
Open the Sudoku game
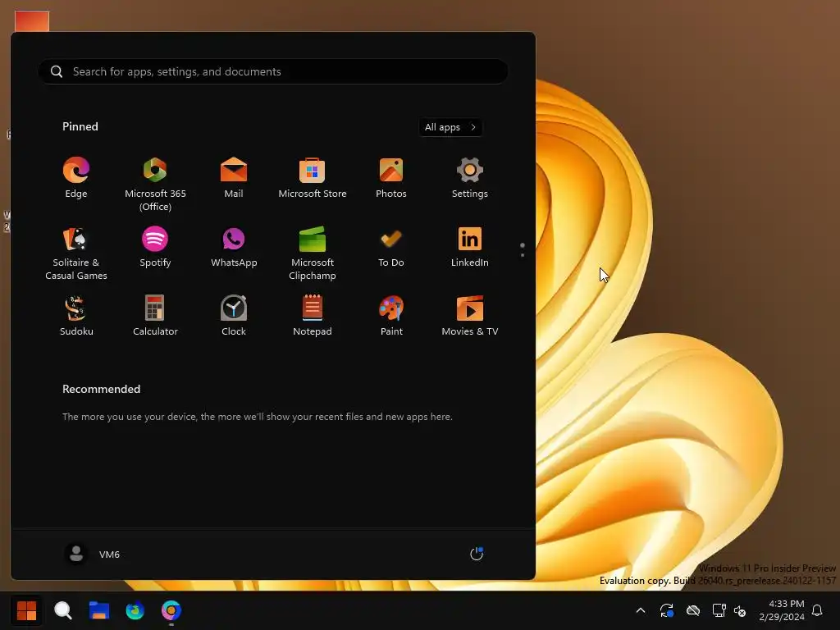76,316
